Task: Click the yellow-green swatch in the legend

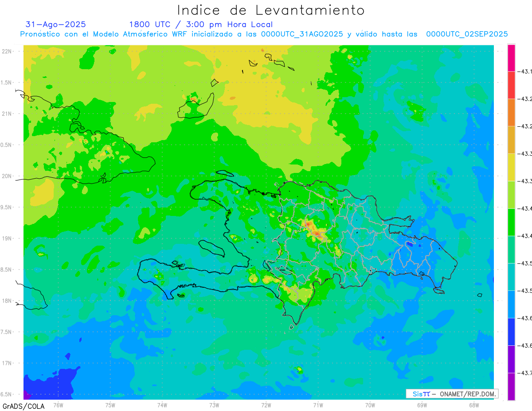Action: coord(511,195)
